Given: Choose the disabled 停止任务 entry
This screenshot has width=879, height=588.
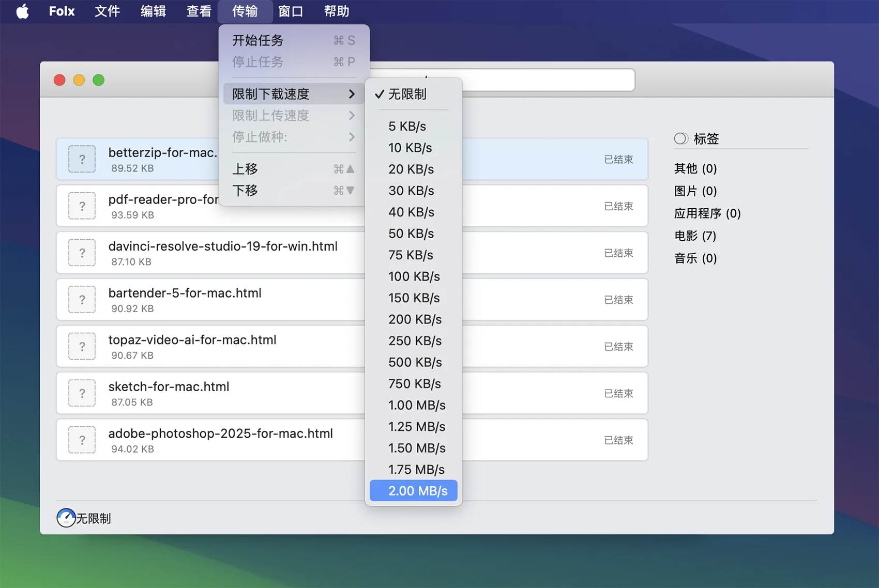Looking at the screenshot, I should click(x=294, y=62).
